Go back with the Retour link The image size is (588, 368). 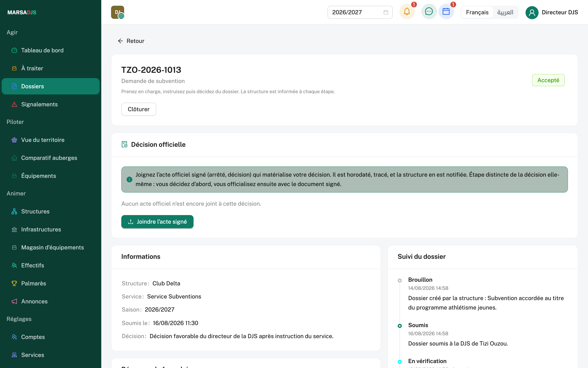point(131,41)
